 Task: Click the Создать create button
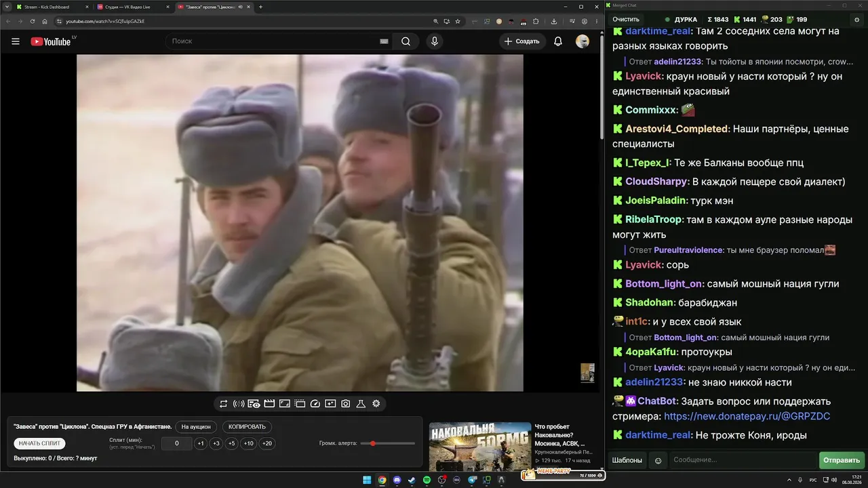tap(521, 41)
